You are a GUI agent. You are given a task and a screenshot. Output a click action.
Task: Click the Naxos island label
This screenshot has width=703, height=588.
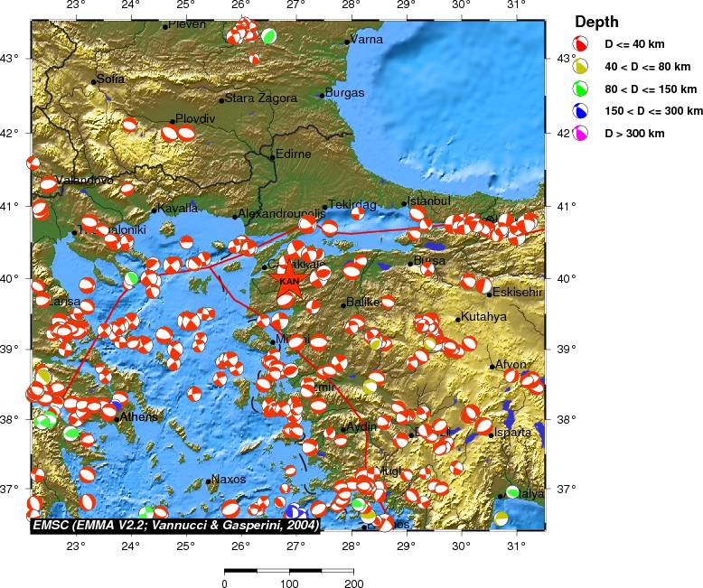tap(229, 481)
